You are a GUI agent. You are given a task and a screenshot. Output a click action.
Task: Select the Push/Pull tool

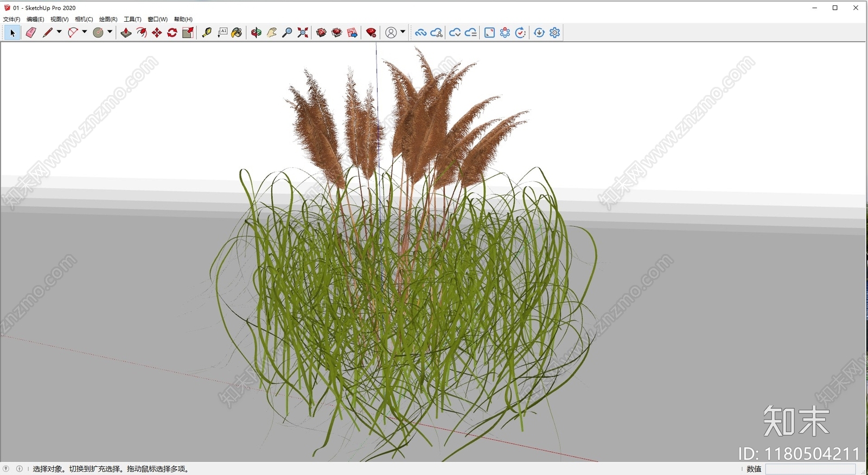pos(126,33)
